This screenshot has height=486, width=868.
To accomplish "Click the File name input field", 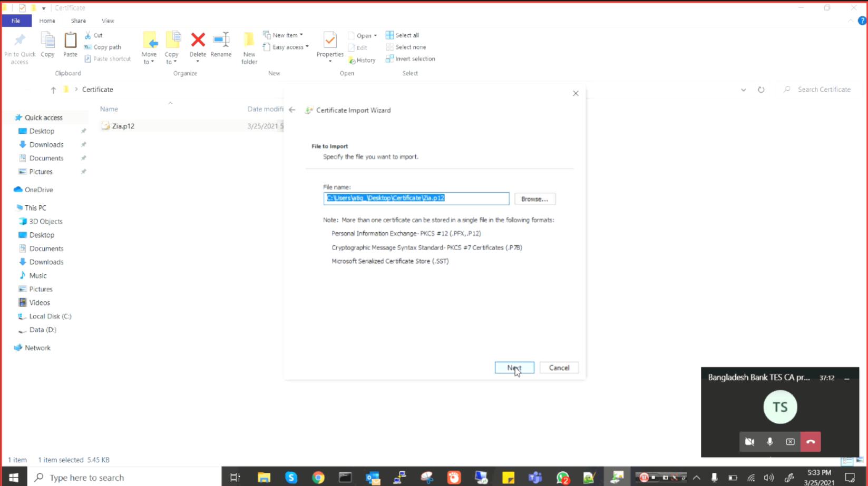I will point(416,199).
